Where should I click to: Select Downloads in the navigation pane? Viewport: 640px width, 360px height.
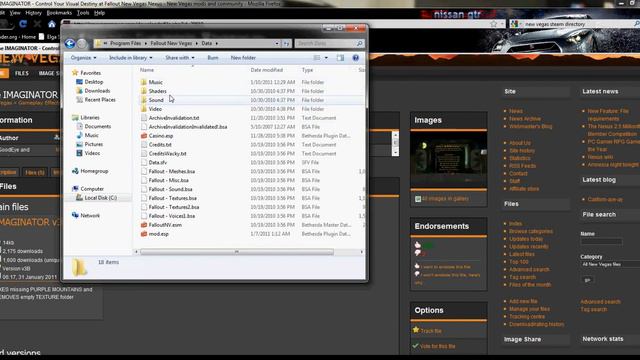click(x=97, y=91)
